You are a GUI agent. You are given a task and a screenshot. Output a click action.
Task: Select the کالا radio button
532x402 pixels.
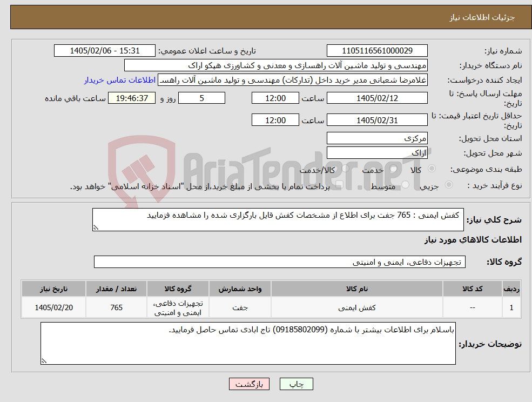click(x=432, y=169)
